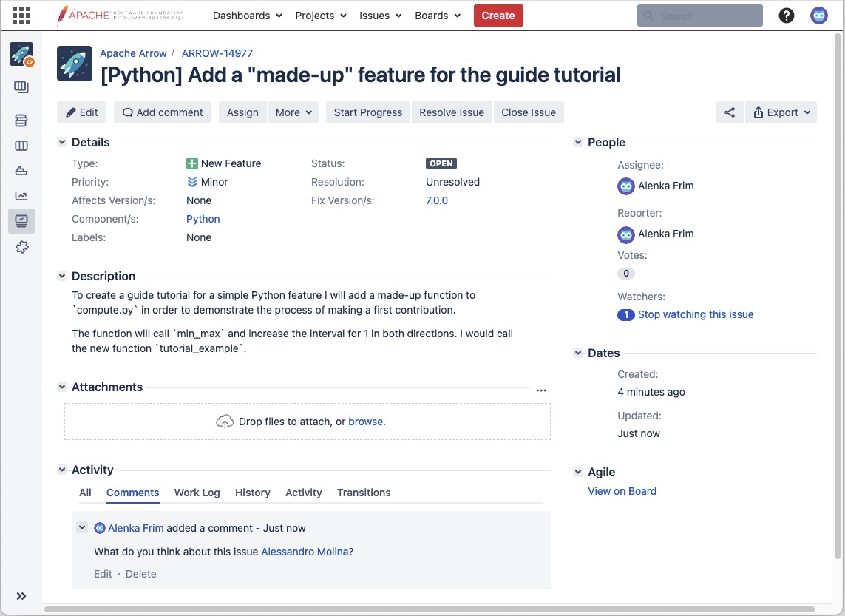Click the help question mark icon
The width and height of the screenshot is (845, 616).
pos(787,16)
